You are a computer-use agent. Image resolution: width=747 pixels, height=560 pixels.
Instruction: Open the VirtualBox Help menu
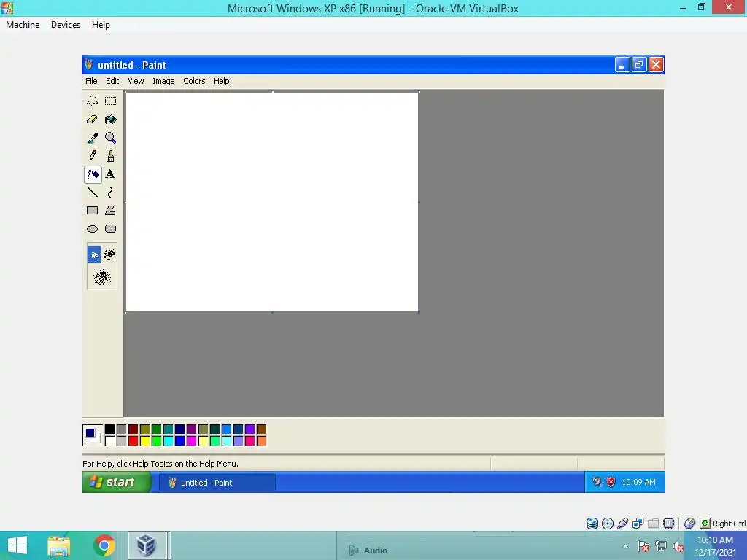pyautogui.click(x=101, y=25)
